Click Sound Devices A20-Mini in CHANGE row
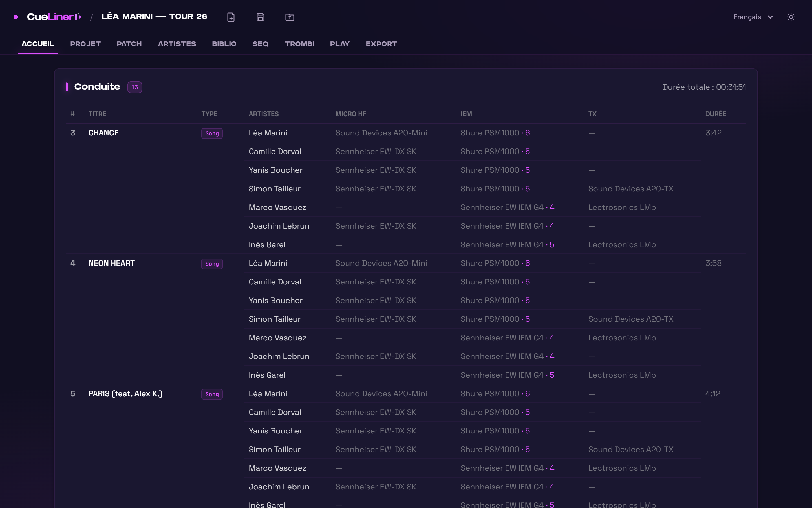The width and height of the screenshot is (812, 508). click(381, 133)
